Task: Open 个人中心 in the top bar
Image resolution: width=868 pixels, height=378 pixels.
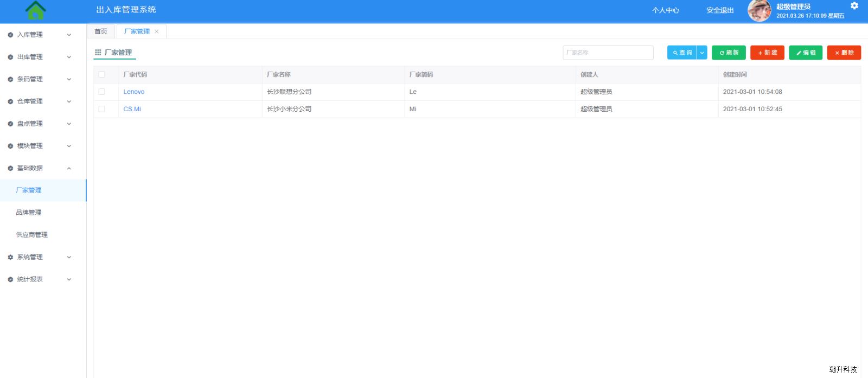Action: [666, 10]
